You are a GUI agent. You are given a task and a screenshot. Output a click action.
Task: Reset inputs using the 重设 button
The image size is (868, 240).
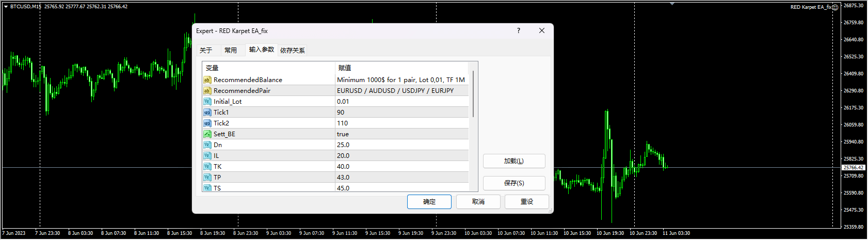click(526, 202)
